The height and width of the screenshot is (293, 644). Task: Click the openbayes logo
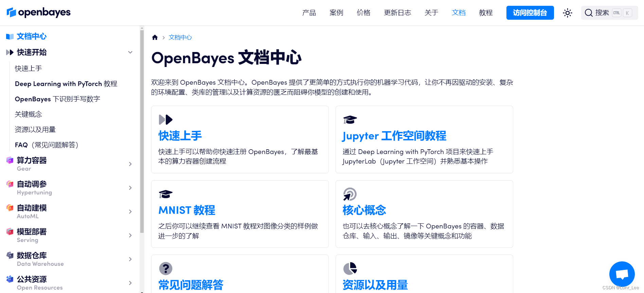tap(39, 13)
